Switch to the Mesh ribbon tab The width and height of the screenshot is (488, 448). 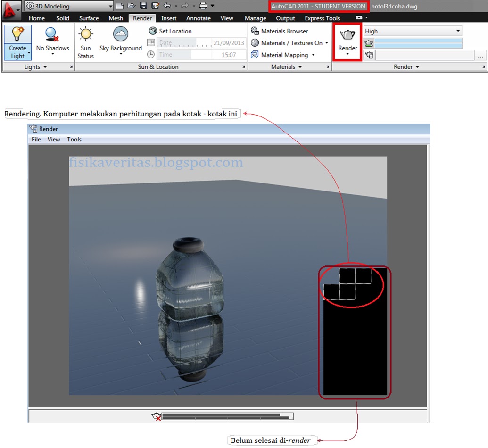pos(116,18)
